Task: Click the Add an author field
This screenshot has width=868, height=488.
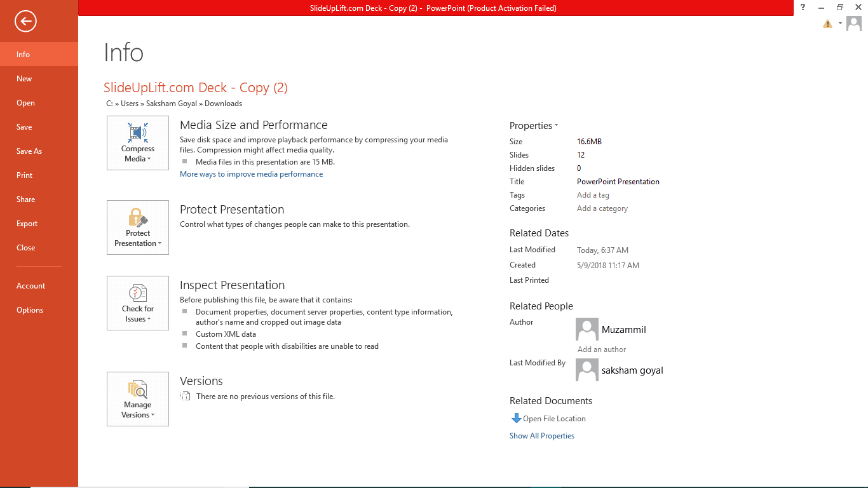Action: (602, 349)
